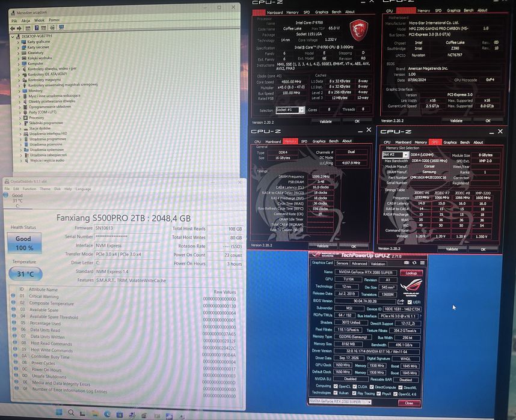Viewport: 516px width, 420px height.
Task: Open the Function menu in CrystalDiskInfo
Action: 29,189
